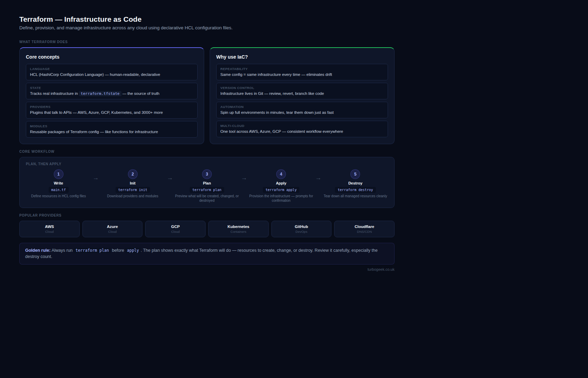Click the arrow between Write and Init
Viewport: 588px width, 378px height.
(x=96, y=179)
